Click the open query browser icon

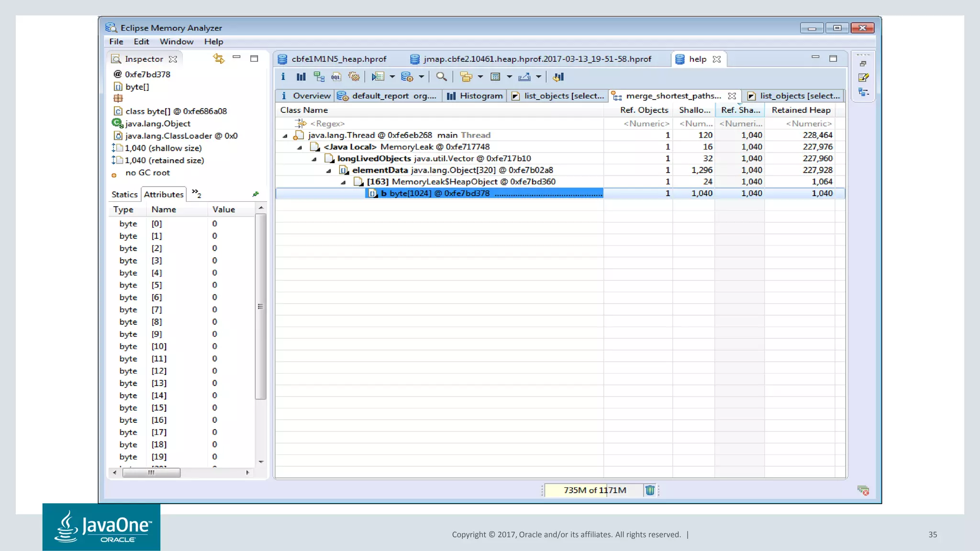tap(407, 77)
